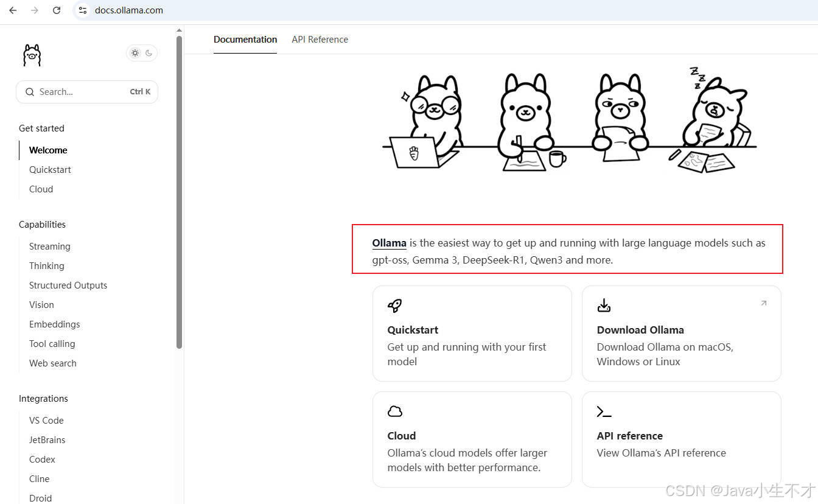
Task: Click text 'Get up and running with your first model'
Action: [x=467, y=354]
